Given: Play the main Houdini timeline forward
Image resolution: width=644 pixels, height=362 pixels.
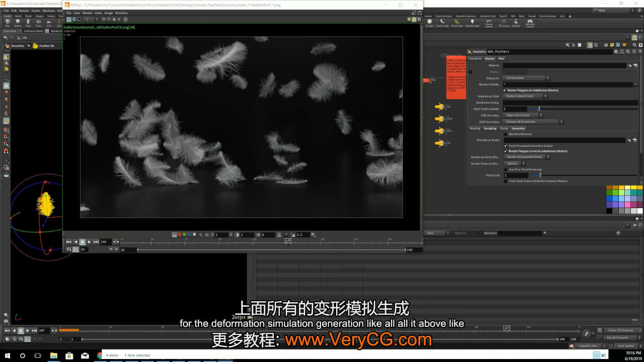Looking at the screenshot, I should [x=27, y=330].
